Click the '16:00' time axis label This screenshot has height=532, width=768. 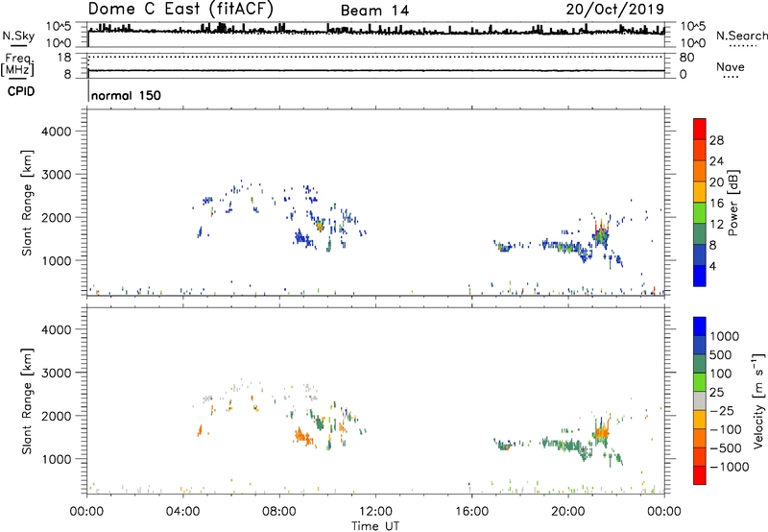pos(471,512)
